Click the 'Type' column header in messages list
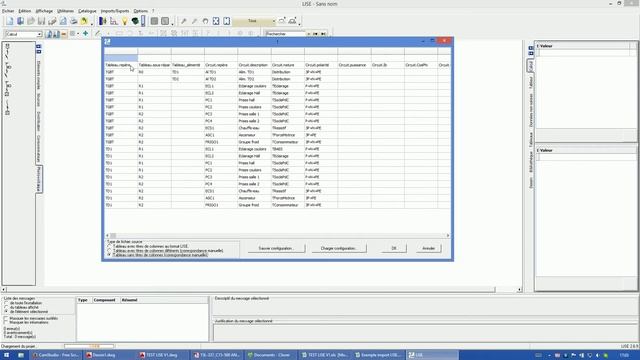The height and width of the screenshot is (360, 640). pos(83,300)
